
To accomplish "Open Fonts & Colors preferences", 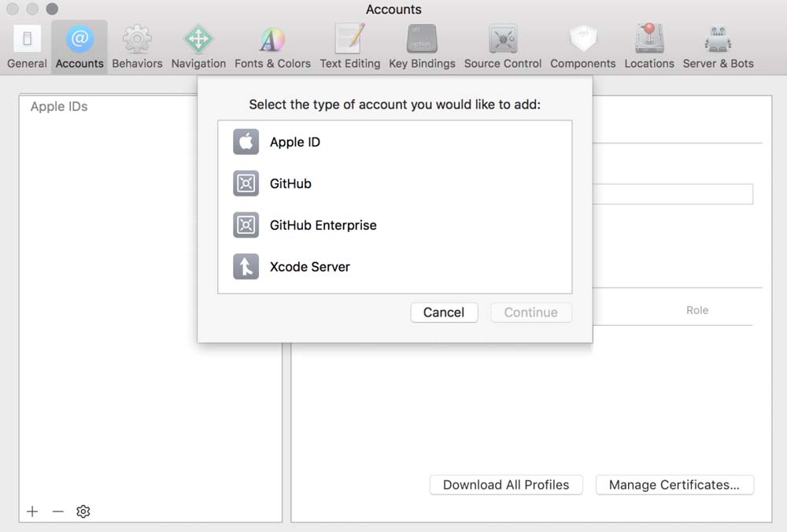I will 272,46.
